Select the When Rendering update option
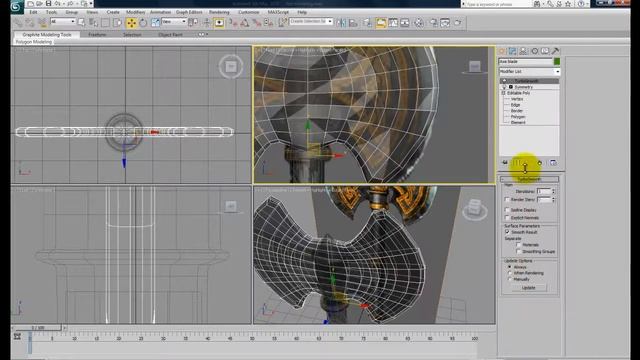 pos(509,273)
